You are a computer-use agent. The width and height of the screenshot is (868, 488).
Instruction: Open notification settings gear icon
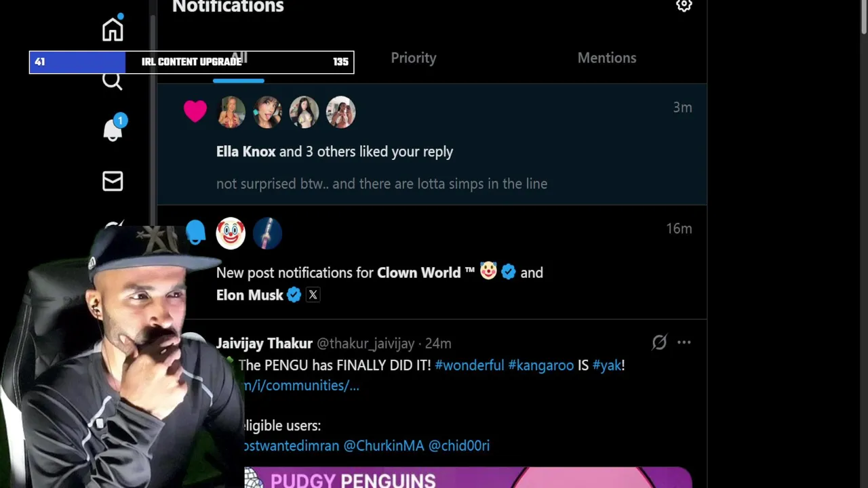(x=684, y=6)
